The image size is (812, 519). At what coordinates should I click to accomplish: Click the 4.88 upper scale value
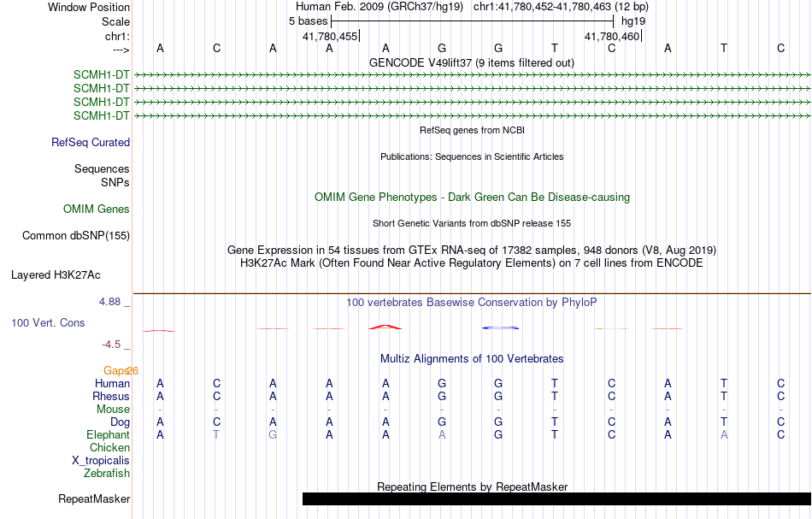tap(109, 302)
